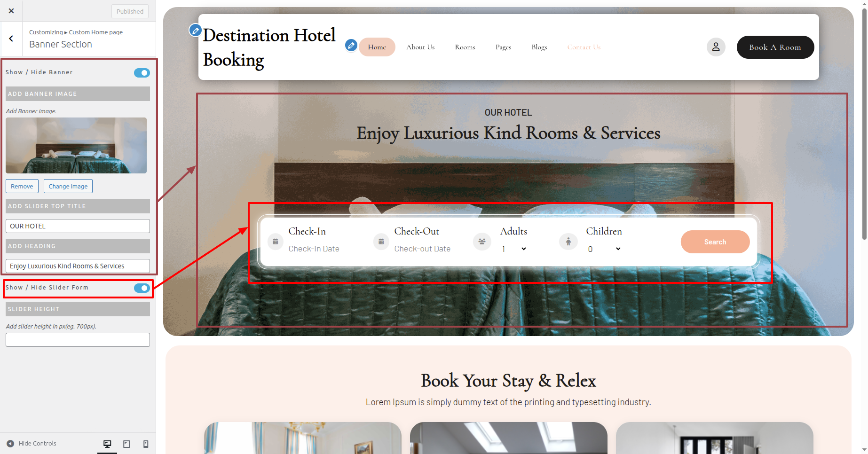Switch to tablet preview device icon
The image size is (868, 454).
click(x=126, y=444)
